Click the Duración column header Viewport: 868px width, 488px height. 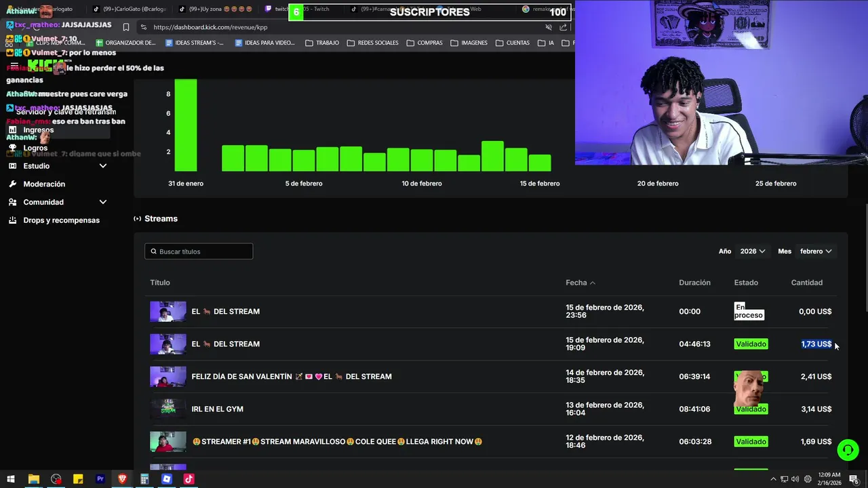(x=694, y=283)
